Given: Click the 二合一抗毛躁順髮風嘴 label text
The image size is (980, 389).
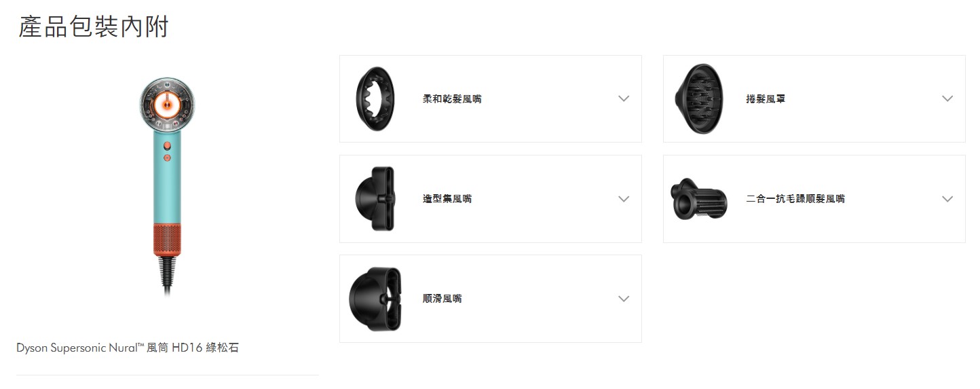Looking at the screenshot, I should (795, 199).
